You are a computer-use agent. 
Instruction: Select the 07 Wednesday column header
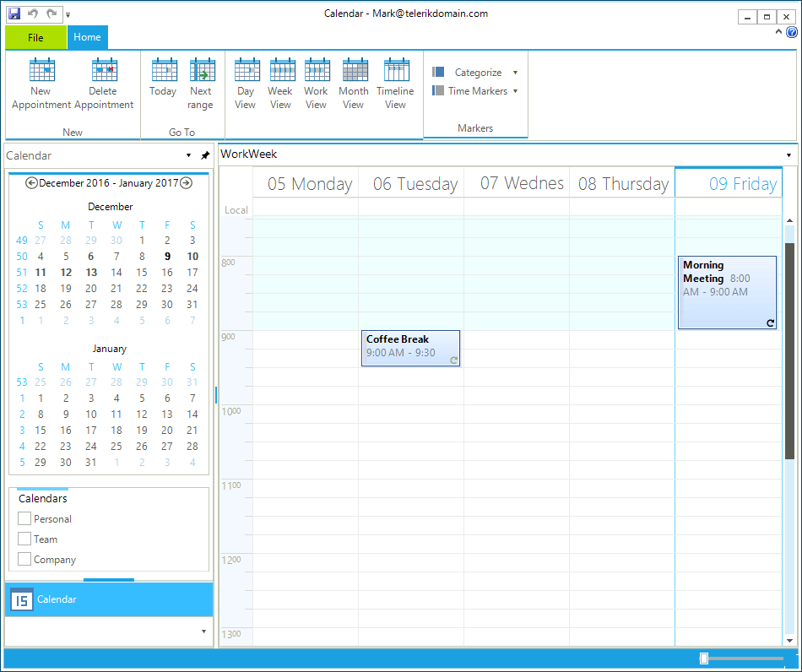517,183
